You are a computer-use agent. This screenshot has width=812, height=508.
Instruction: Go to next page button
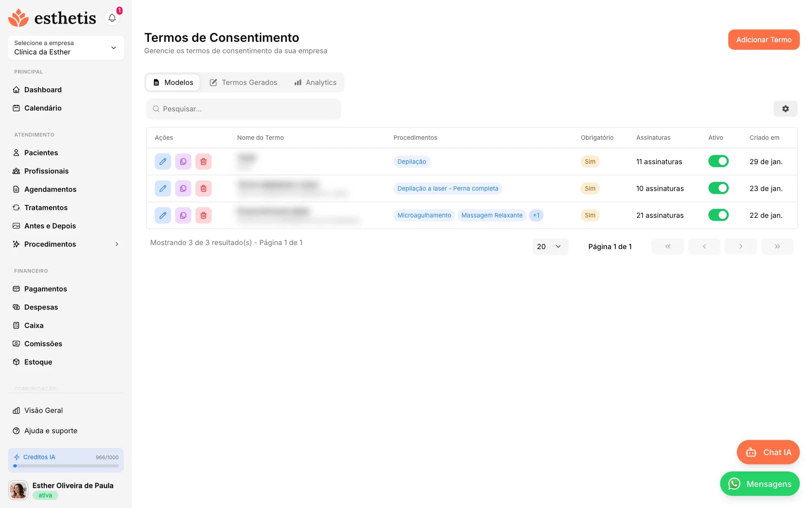(x=741, y=247)
